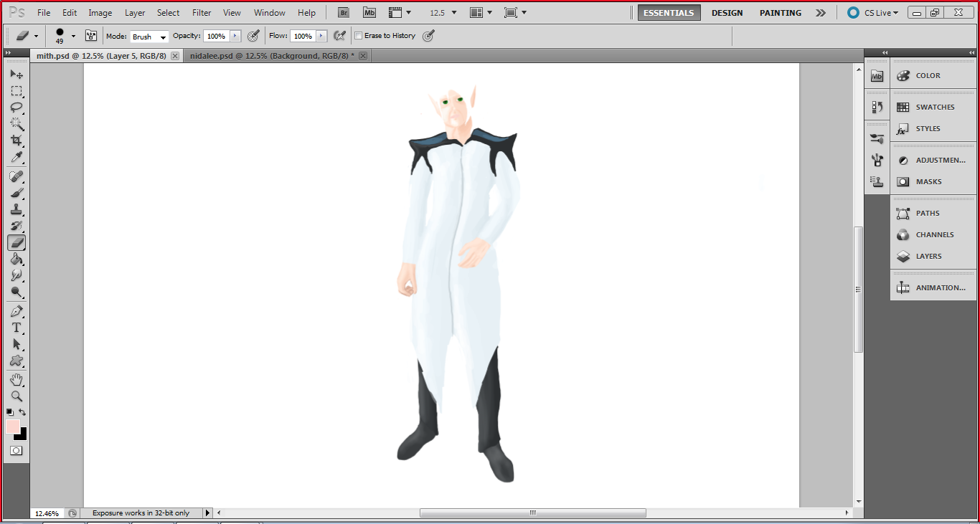
Task: Select the Custom Shape tool
Action: pyautogui.click(x=17, y=361)
